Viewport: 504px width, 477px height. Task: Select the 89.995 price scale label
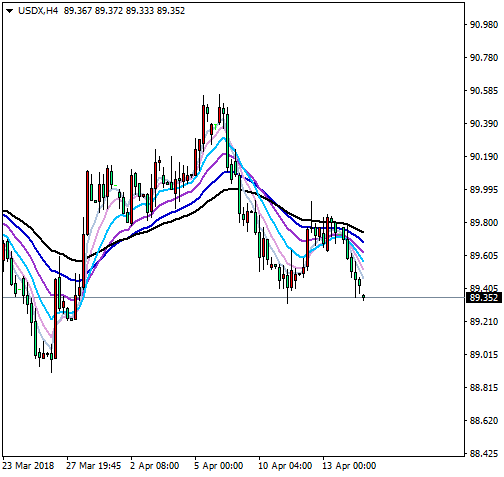(484, 190)
